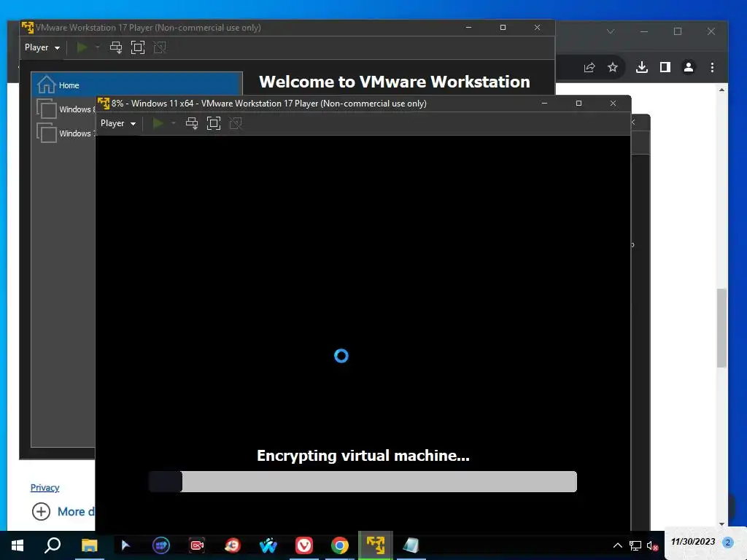Open power options arrow in front VM window
Image resolution: width=747 pixels, height=560 pixels.
point(174,123)
